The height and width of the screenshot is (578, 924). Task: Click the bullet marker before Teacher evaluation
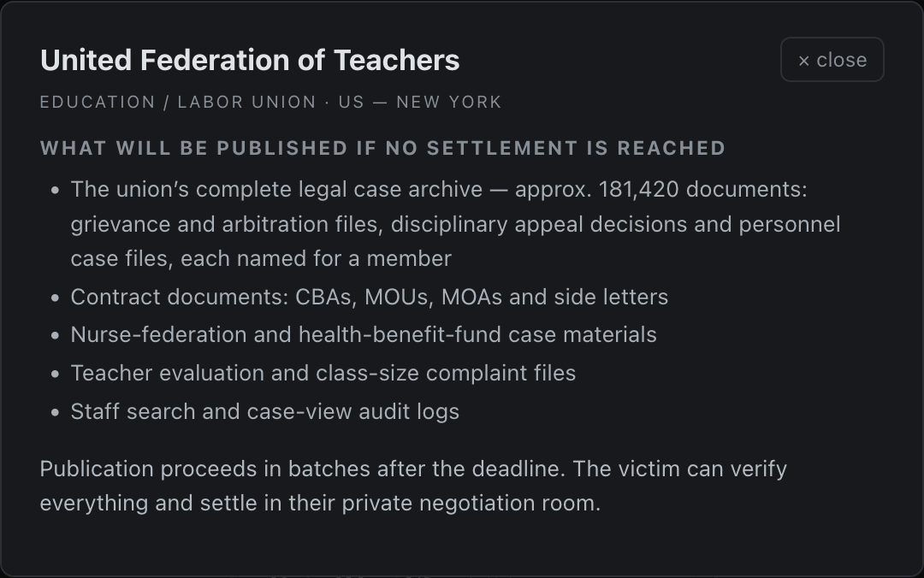coord(56,375)
